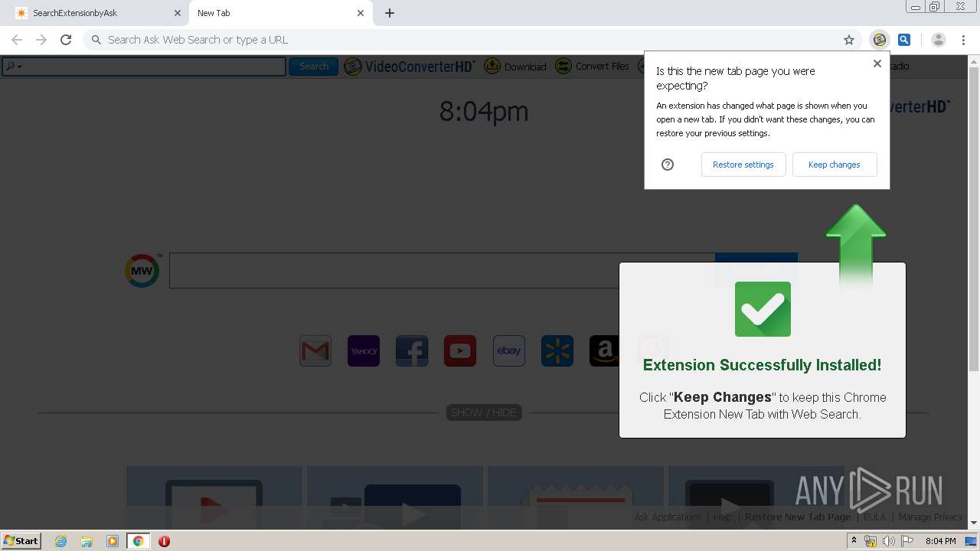Image resolution: width=980 pixels, height=551 pixels.
Task: Click the network tray icon
Action: pos(871,541)
